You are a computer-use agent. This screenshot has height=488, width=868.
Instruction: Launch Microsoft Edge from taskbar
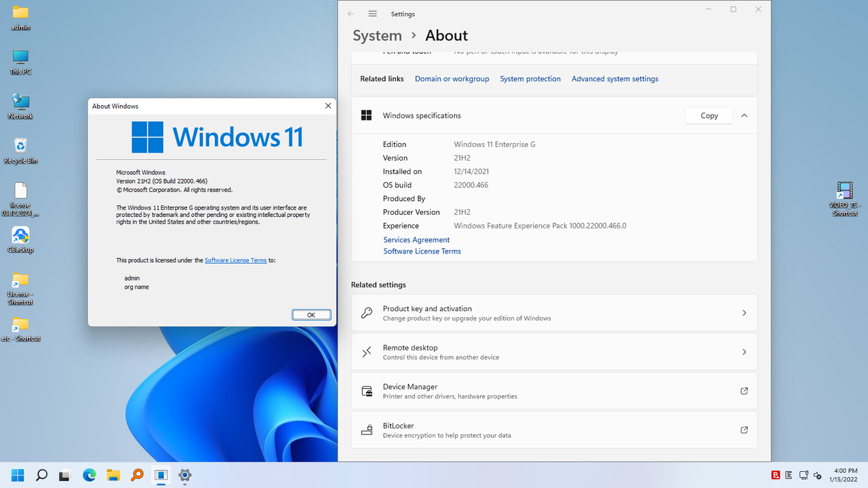[x=90, y=475]
